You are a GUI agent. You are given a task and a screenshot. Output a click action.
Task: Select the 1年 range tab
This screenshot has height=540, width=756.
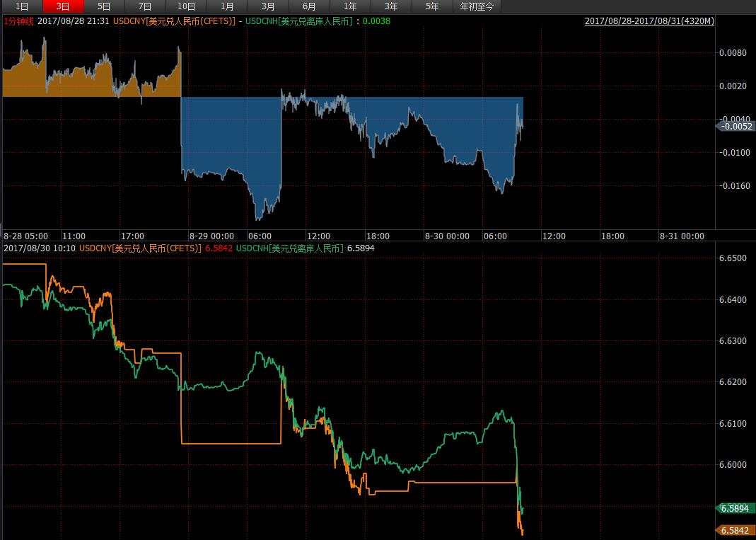tap(350, 6)
